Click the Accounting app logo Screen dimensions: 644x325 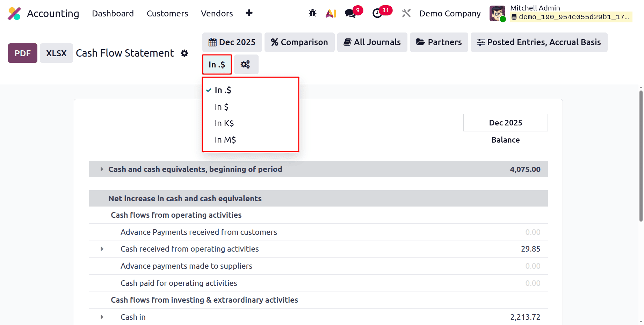point(14,13)
